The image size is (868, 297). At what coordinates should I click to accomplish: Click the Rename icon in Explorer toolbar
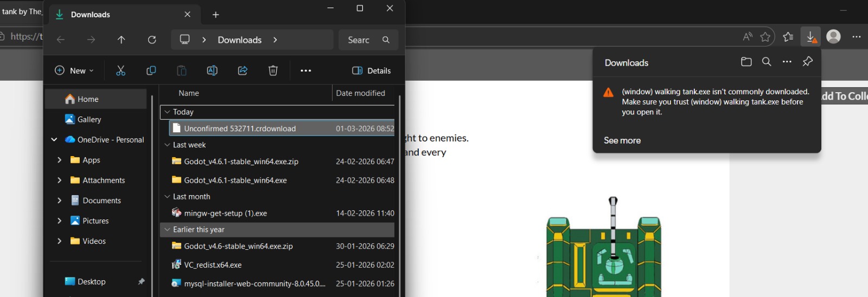(x=212, y=70)
